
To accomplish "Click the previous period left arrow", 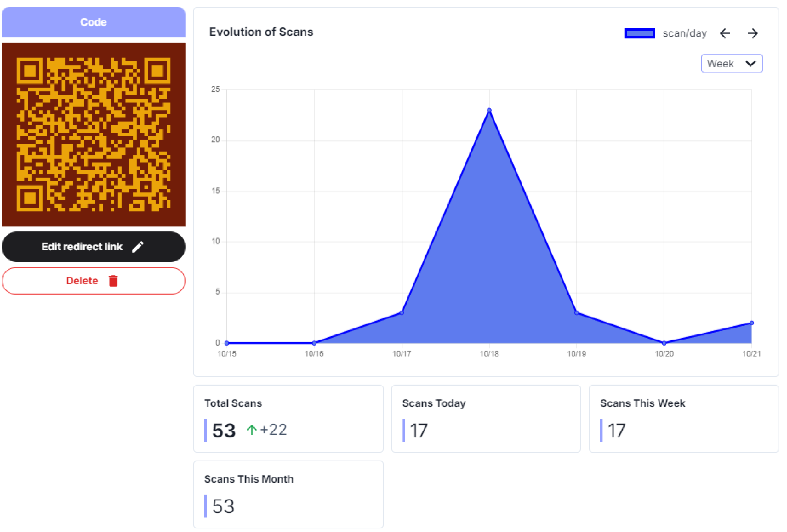I will 725,33.
